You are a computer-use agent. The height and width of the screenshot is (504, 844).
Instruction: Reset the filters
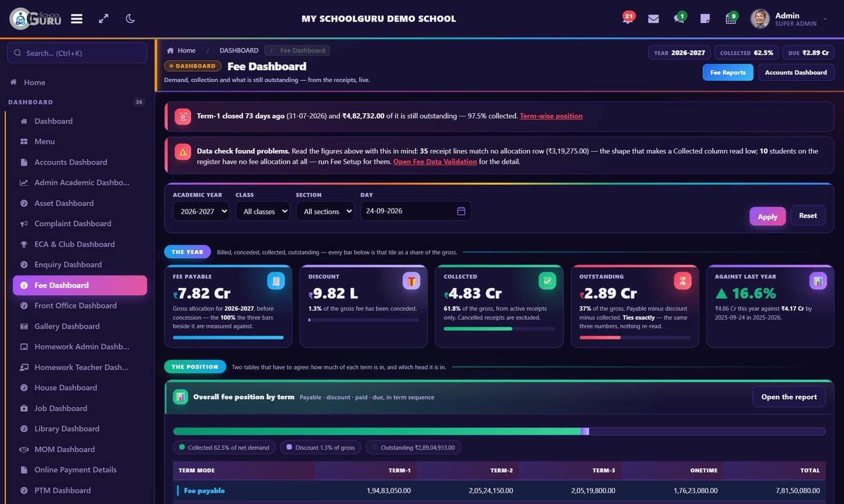click(x=808, y=215)
